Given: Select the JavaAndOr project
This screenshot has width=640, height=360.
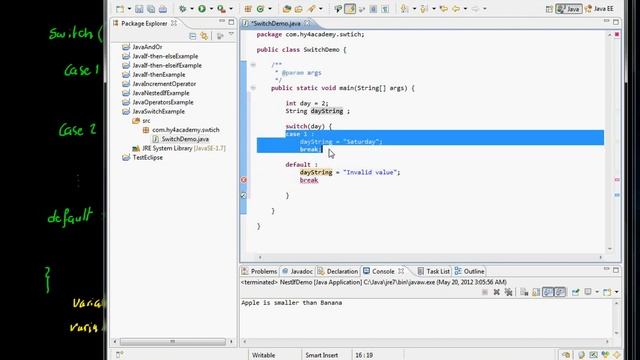Looking at the screenshot, I should pyautogui.click(x=142, y=47).
